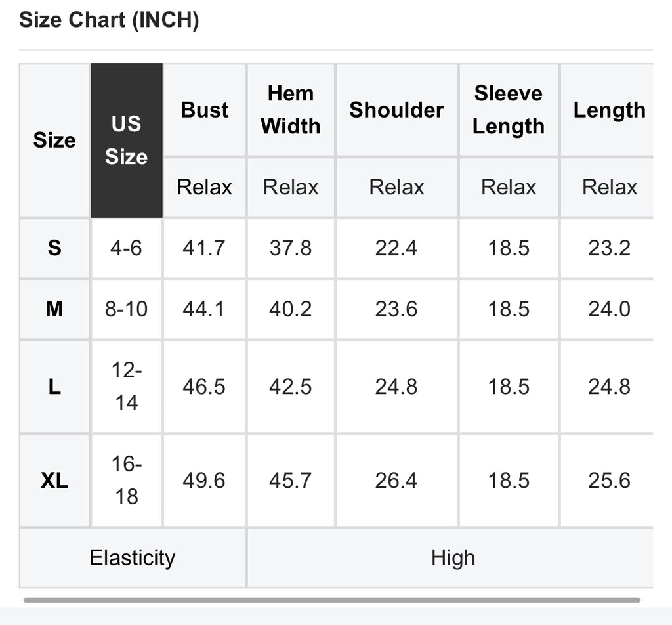Click the Hem Width column header
672x625 pixels.
(291, 110)
